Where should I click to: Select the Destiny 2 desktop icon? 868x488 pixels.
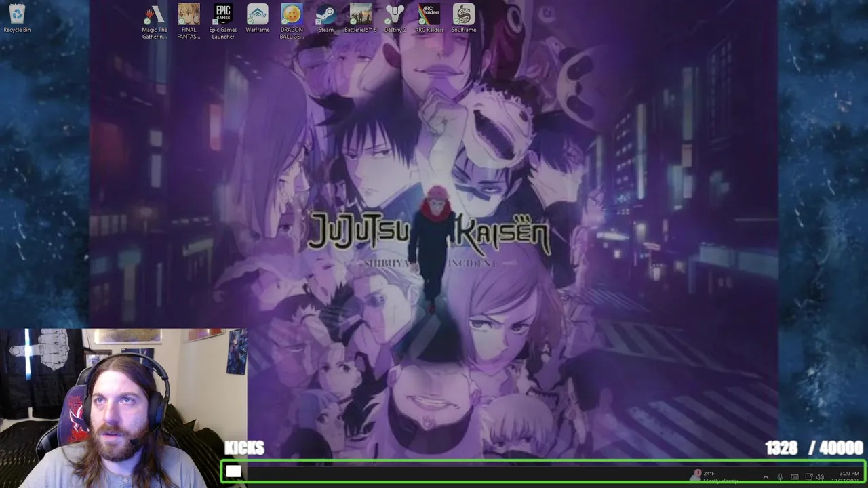coord(395,18)
